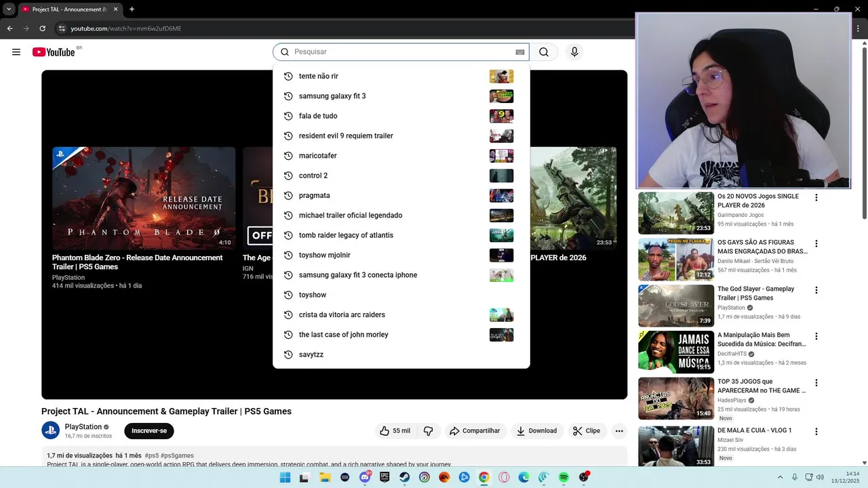Click the Inscrever-se subscribe button
868x488 pixels.
tap(149, 431)
